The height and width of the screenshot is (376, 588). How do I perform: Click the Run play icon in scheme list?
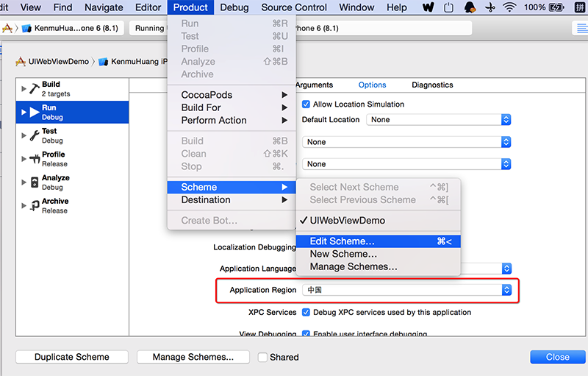(x=35, y=112)
